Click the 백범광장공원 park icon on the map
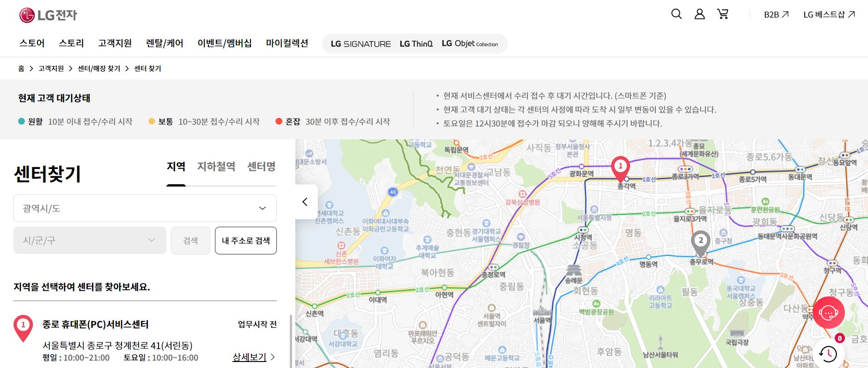 (x=596, y=303)
